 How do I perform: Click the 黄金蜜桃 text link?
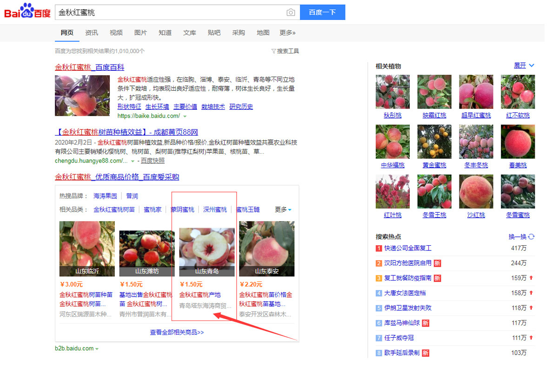click(434, 165)
